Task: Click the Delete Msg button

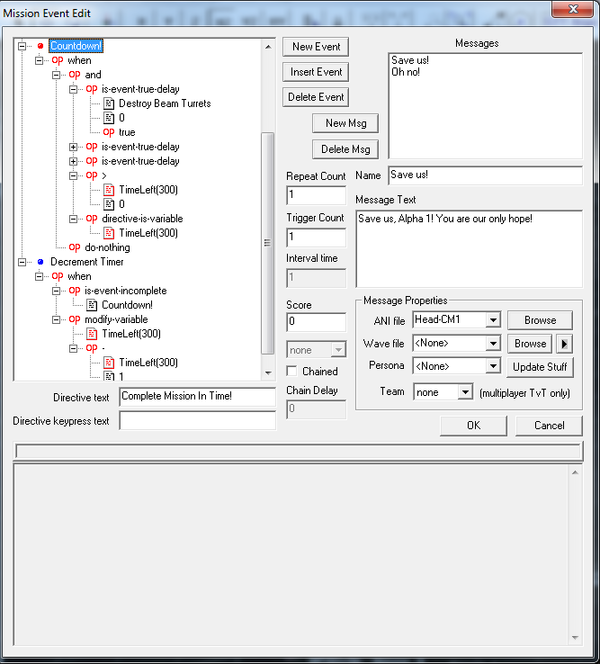Action: pyautogui.click(x=345, y=149)
